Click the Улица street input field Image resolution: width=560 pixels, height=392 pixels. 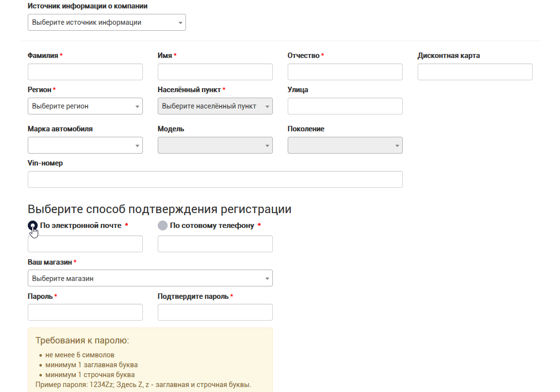pyautogui.click(x=345, y=106)
